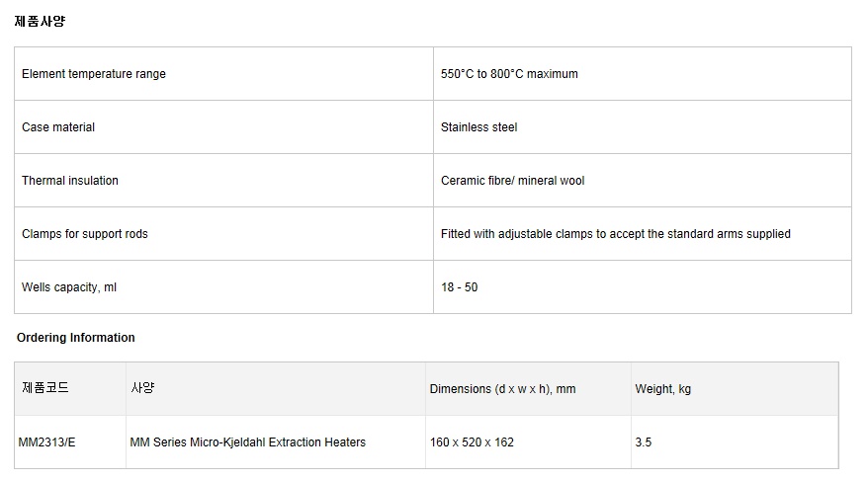Select product code MM2313/E
868x481 pixels.
(46, 442)
